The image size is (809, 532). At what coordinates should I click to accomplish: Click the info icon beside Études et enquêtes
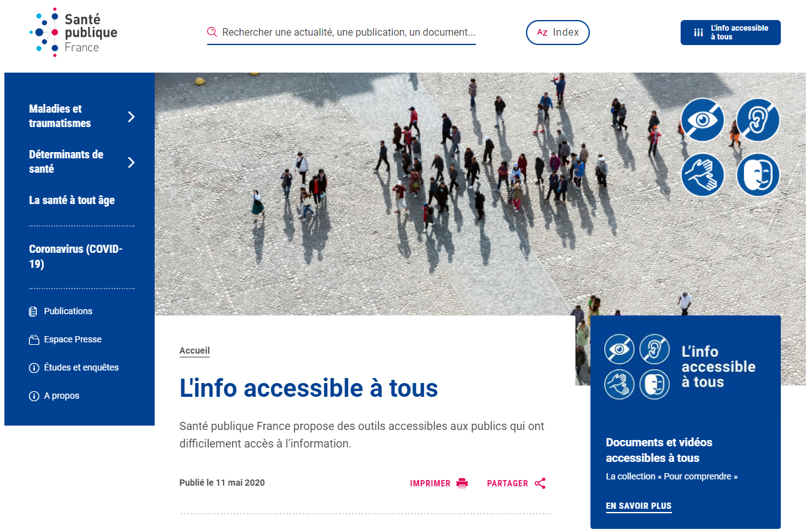[34, 368]
